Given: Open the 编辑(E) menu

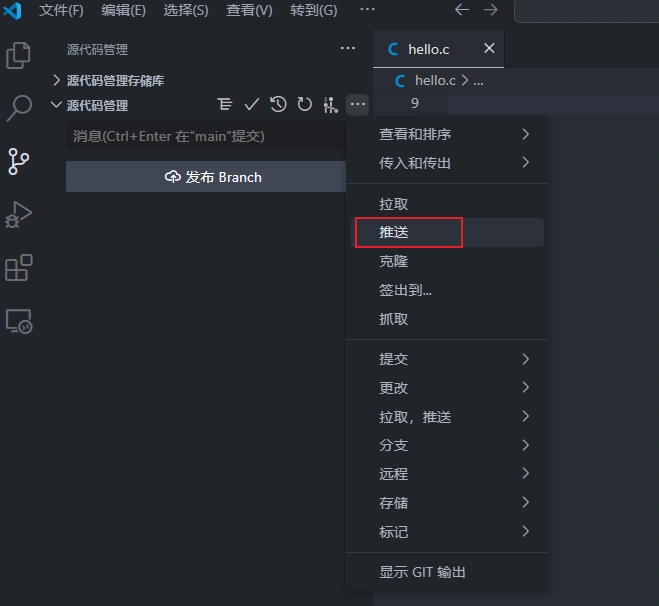Looking at the screenshot, I should [x=124, y=10].
